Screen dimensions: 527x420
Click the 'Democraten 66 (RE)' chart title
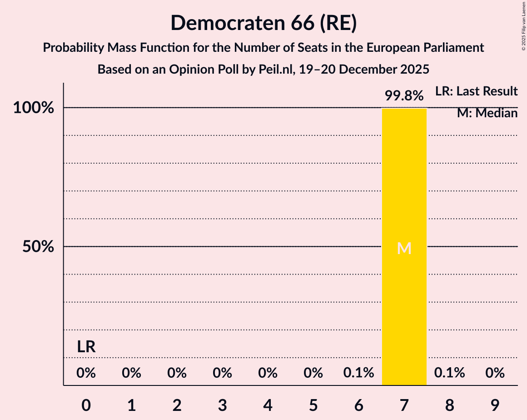click(x=263, y=24)
